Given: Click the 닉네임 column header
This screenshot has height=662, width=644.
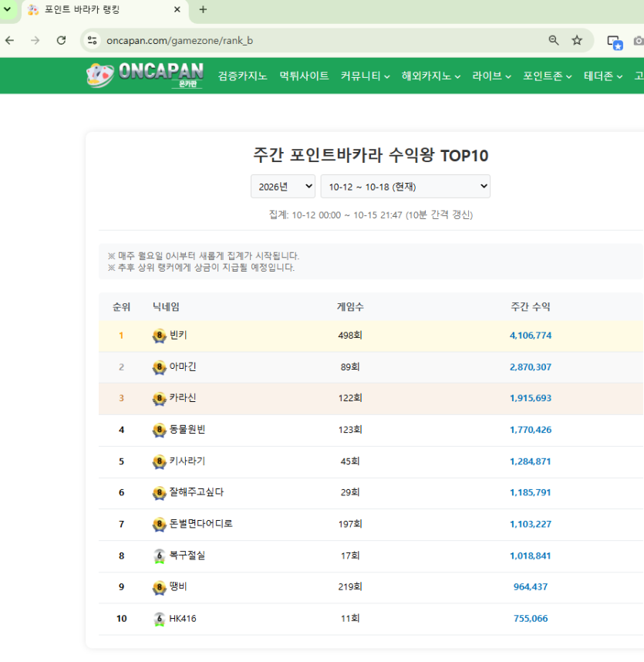Looking at the screenshot, I should click(x=166, y=307).
